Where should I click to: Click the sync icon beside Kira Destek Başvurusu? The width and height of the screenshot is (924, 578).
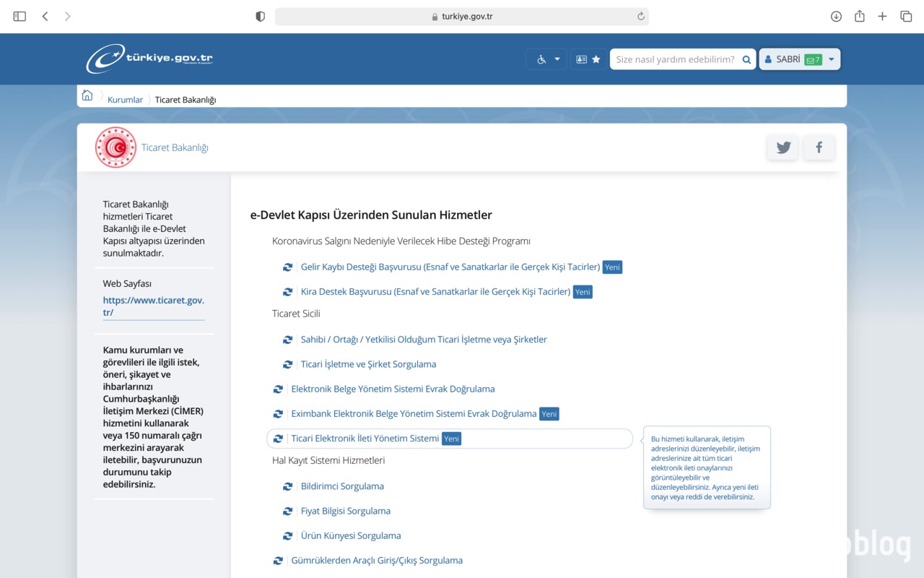[x=287, y=292]
